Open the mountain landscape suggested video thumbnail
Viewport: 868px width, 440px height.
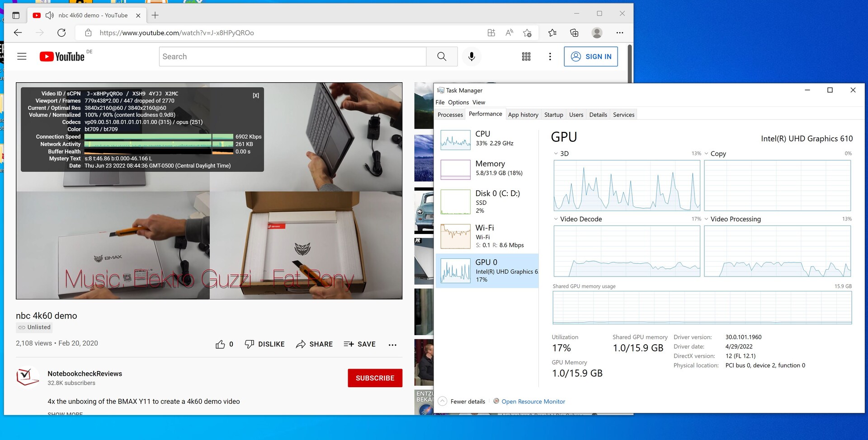[424, 106]
